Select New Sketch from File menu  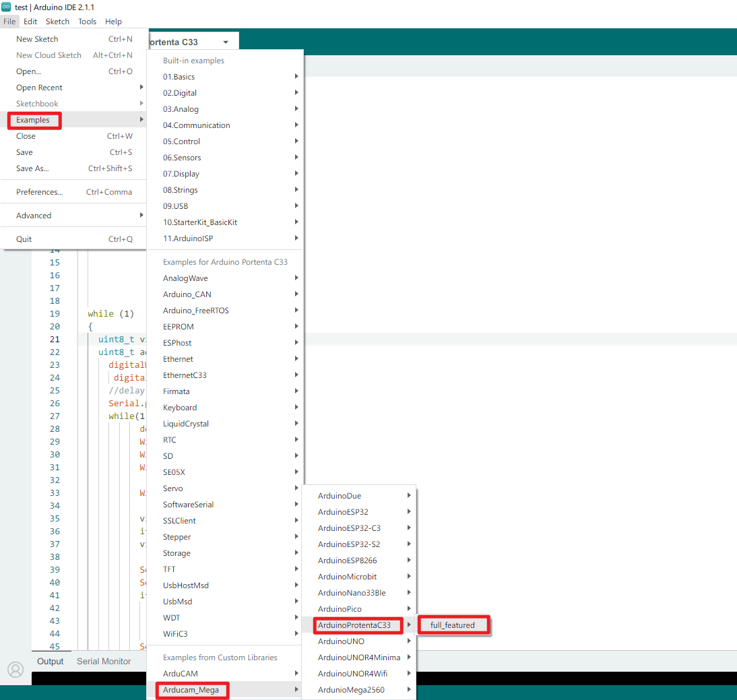pos(74,39)
